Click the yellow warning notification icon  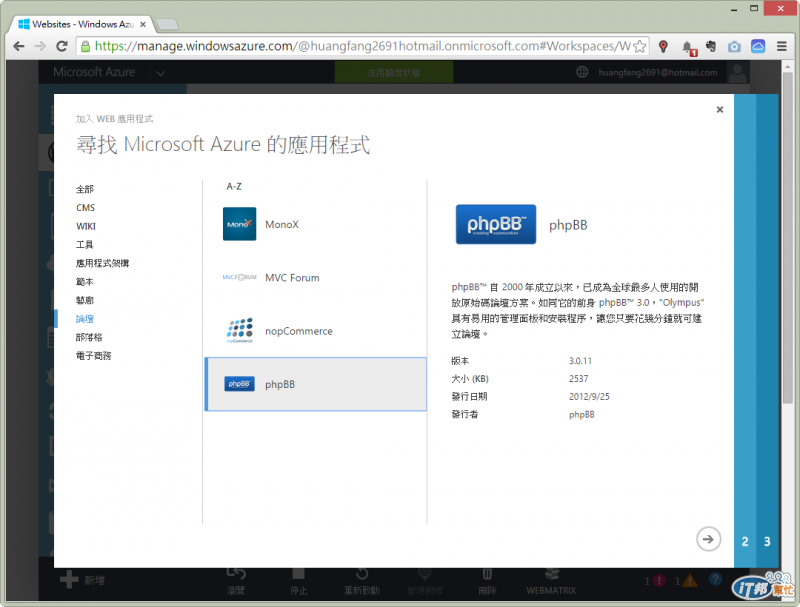pos(689,580)
